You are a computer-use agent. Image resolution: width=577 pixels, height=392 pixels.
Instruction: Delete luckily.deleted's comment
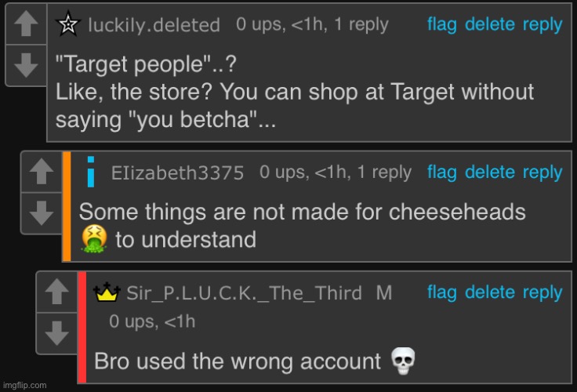(x=490, y=24)
